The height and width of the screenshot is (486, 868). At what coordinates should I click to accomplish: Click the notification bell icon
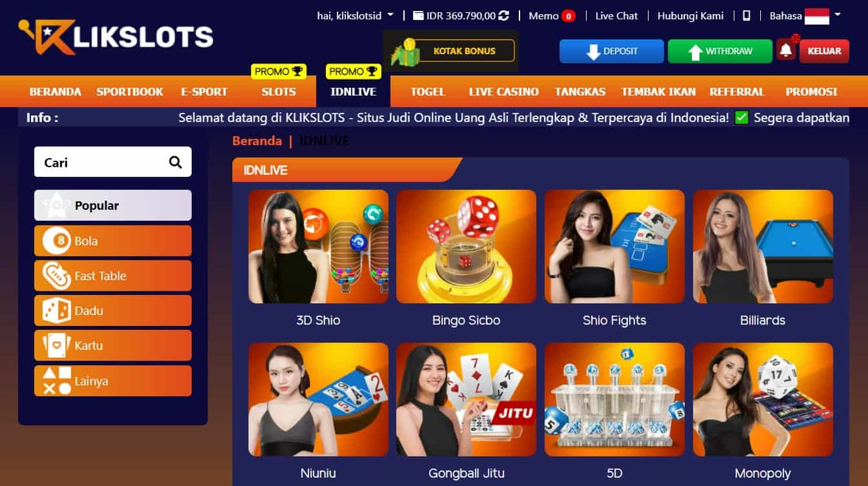(x=785, y=50)
